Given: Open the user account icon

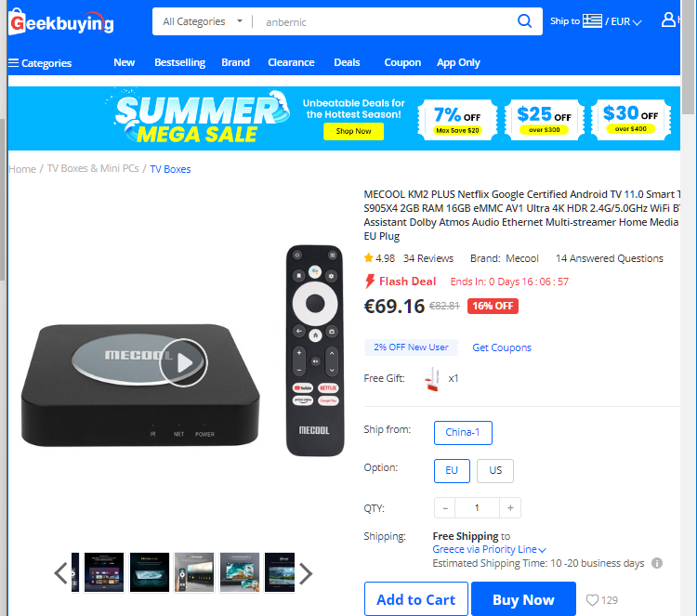Looking at the screenshot, I should pos(668,20).
